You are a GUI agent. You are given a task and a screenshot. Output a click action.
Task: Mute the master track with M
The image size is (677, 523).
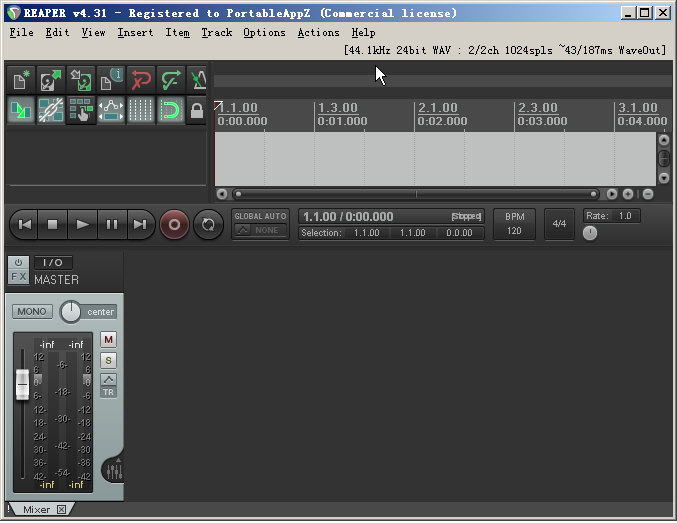click(x=108, y=340)
